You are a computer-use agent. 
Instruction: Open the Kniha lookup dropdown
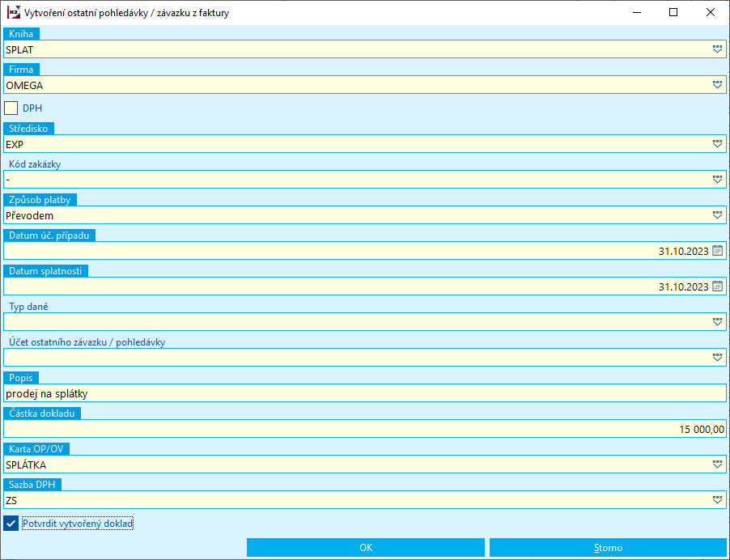(717, 49)
